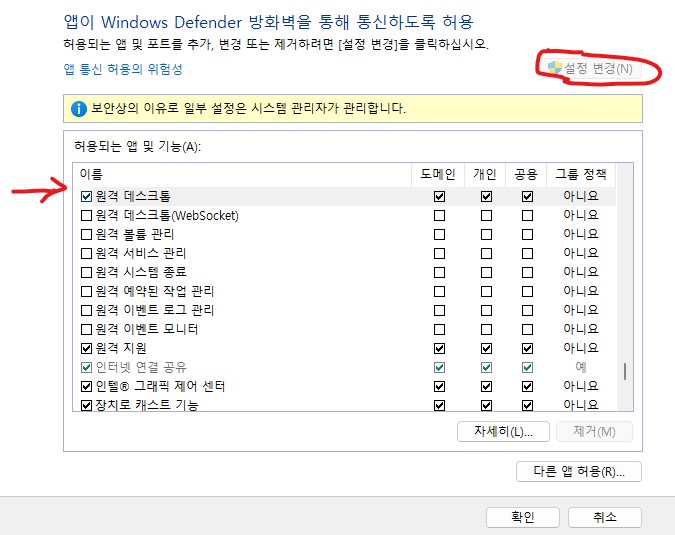Open 앱 통신 허용의 위험성 link

pyautogui.click(x=123, y=69)
